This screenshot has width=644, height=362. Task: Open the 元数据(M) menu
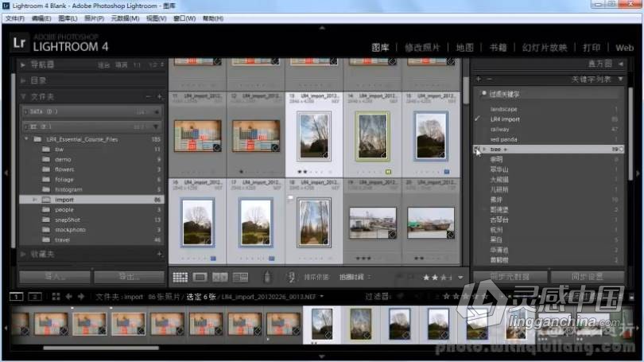pyautogui.click(x=125, y=18)
